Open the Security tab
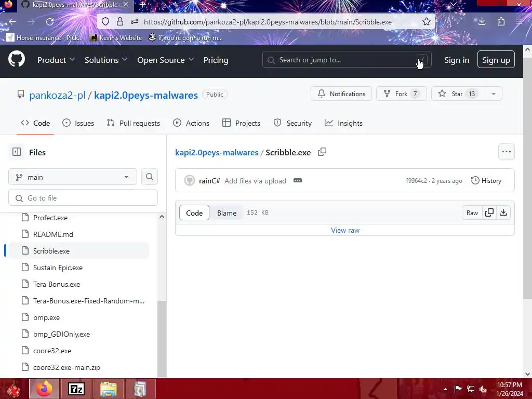 click(x=292, y=123)
